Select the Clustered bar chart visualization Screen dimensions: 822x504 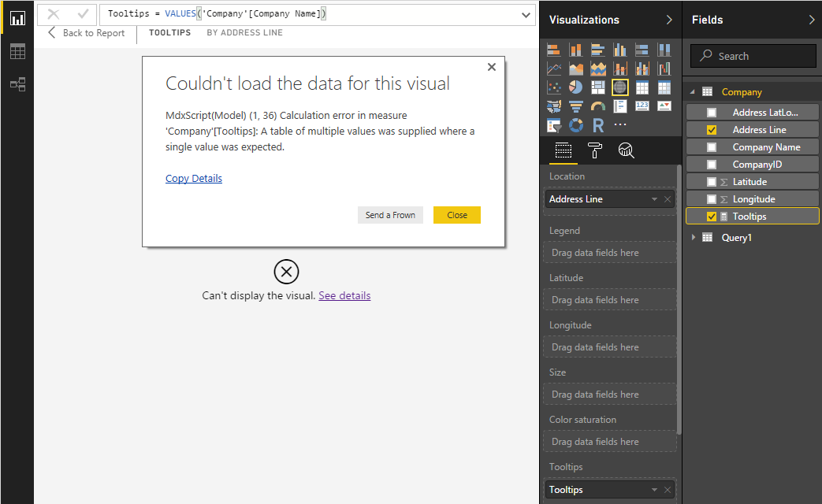coord(598,50)
